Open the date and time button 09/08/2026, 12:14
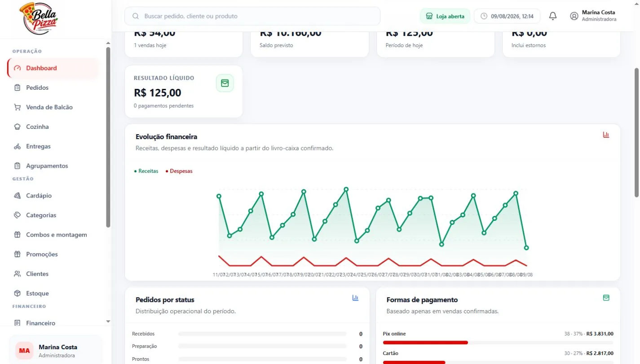 tap(507, 16)
